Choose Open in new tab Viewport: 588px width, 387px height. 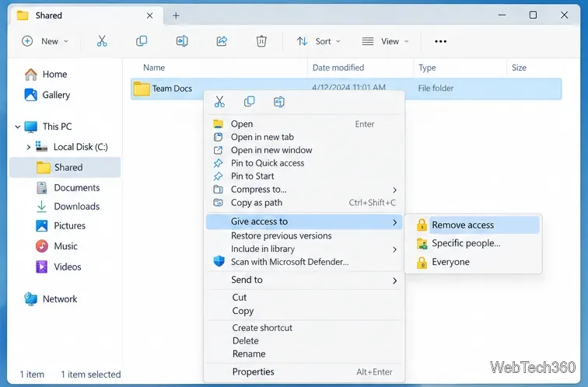[305, 137]
